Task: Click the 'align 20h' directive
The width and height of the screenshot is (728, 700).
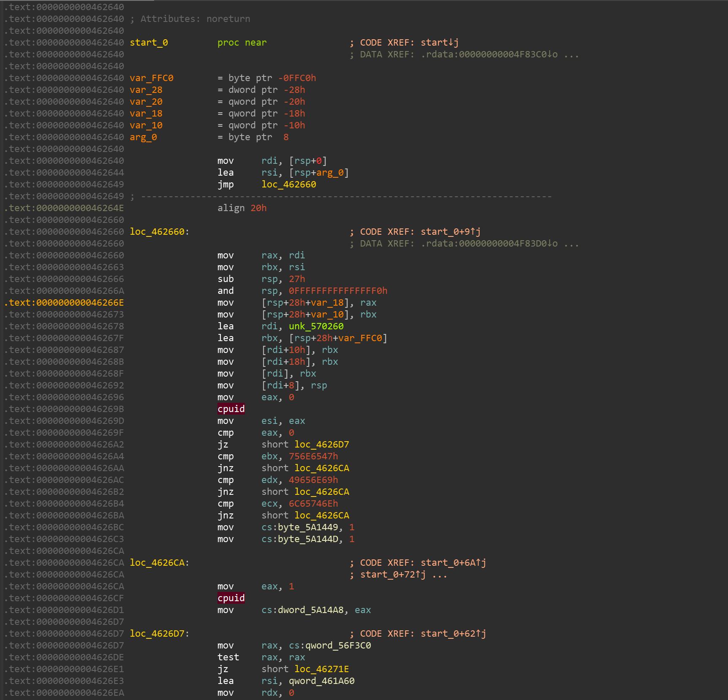Action: click(x=242, y=208)
